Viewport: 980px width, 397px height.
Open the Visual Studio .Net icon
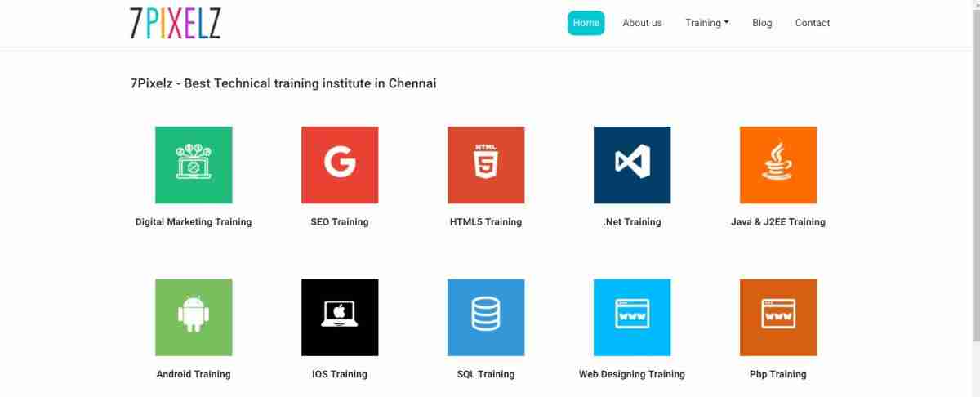coord(632,165)
